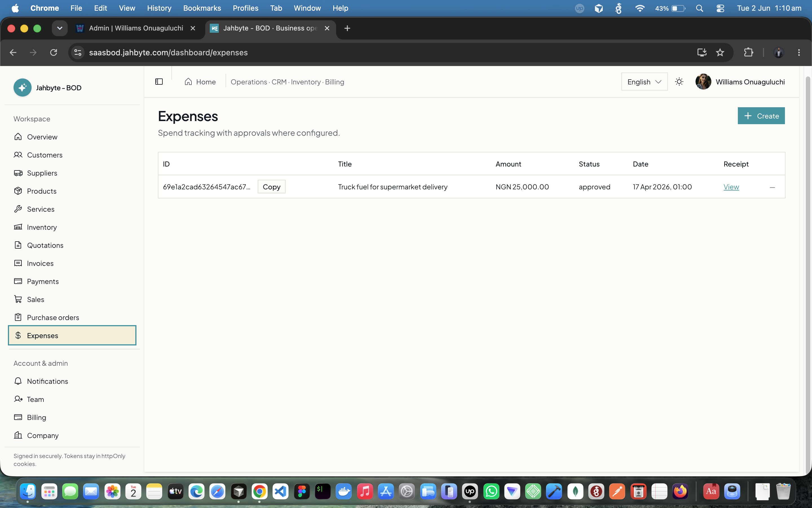Open the Profiles menu

(245, 8)
